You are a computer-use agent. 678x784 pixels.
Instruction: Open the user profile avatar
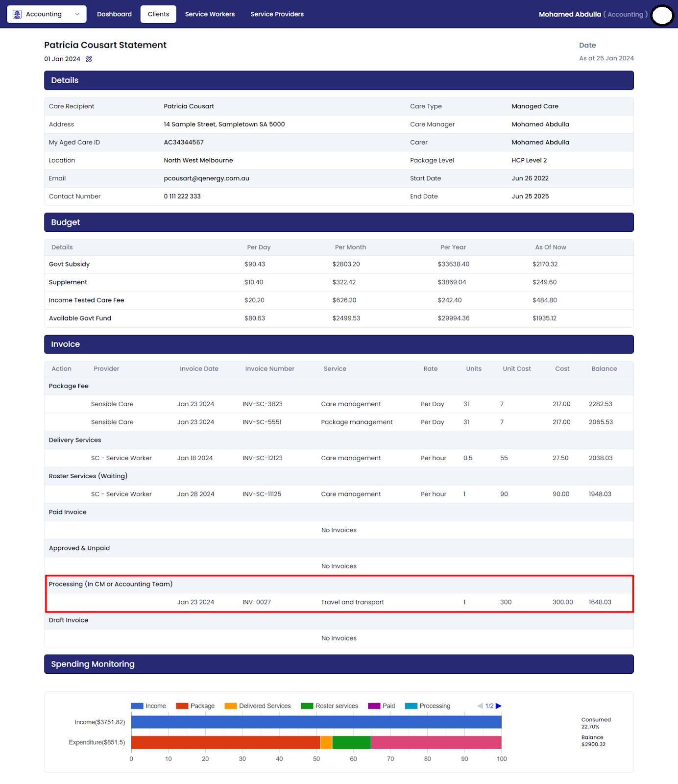coord(662,15)
